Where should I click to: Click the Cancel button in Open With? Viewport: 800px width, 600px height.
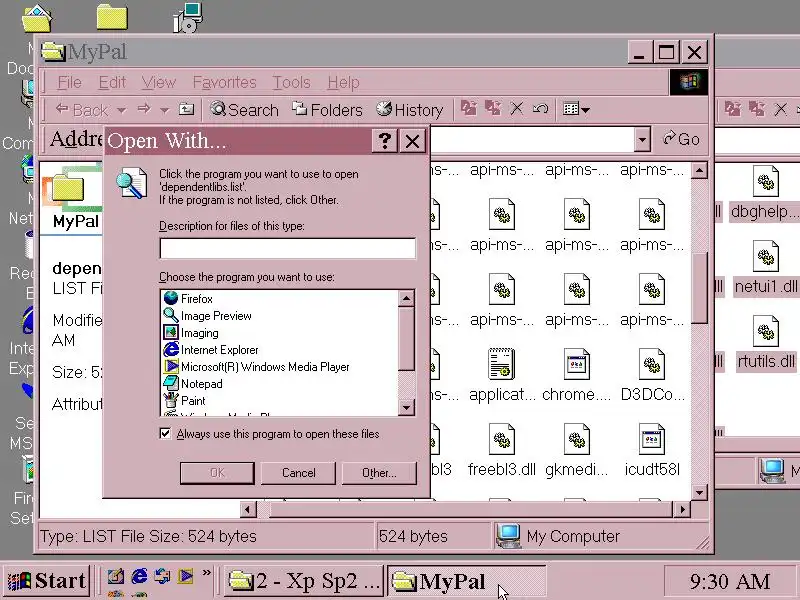tap(298, 473)
